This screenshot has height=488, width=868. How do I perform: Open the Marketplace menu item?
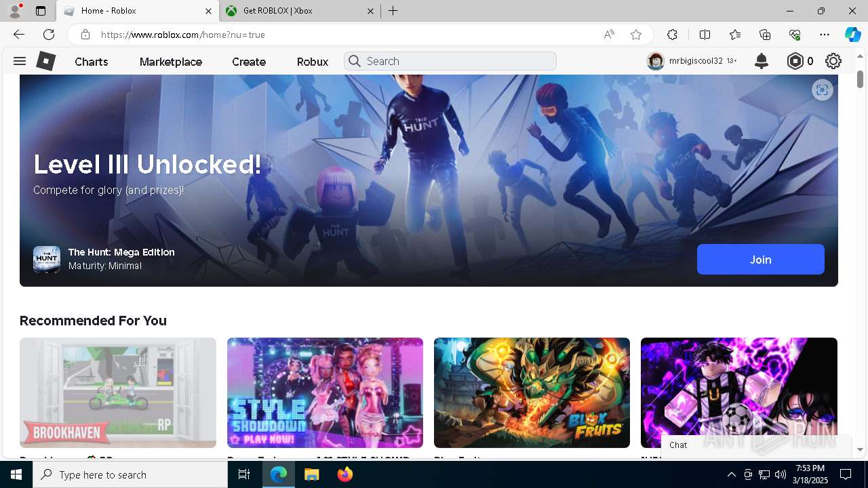click(x=171, y=62)
